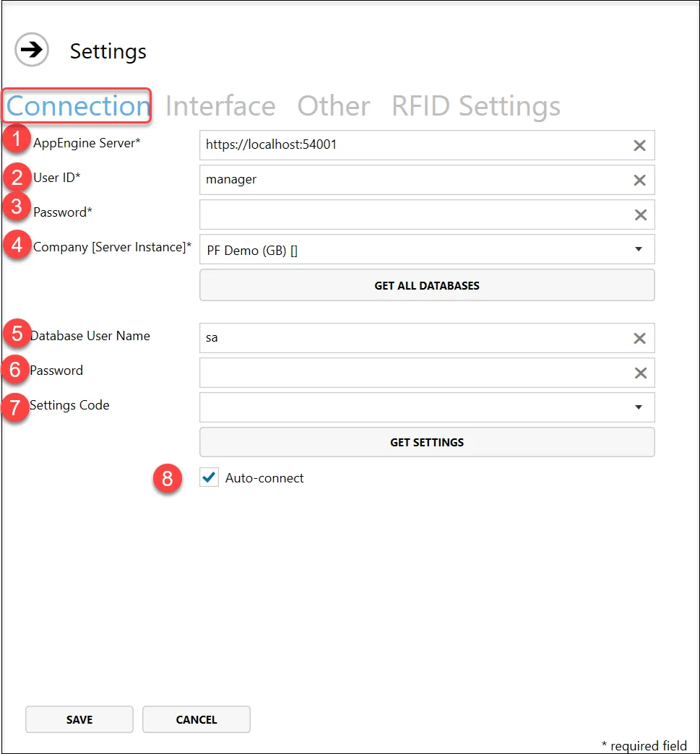The height and width of the screenshot is (754, 700).
Task: Clear the top Password field with X
Action: coord(639,214)
